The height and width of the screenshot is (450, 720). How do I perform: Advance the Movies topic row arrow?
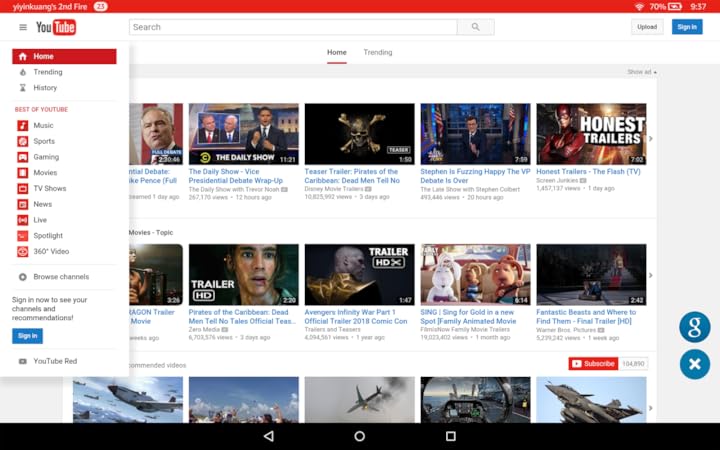[x=650, y=275]
